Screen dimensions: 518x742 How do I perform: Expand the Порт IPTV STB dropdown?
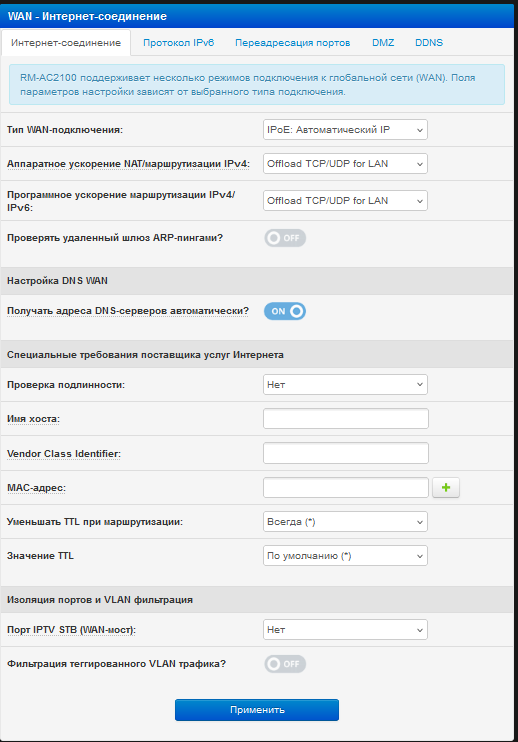tap(345, 630)
